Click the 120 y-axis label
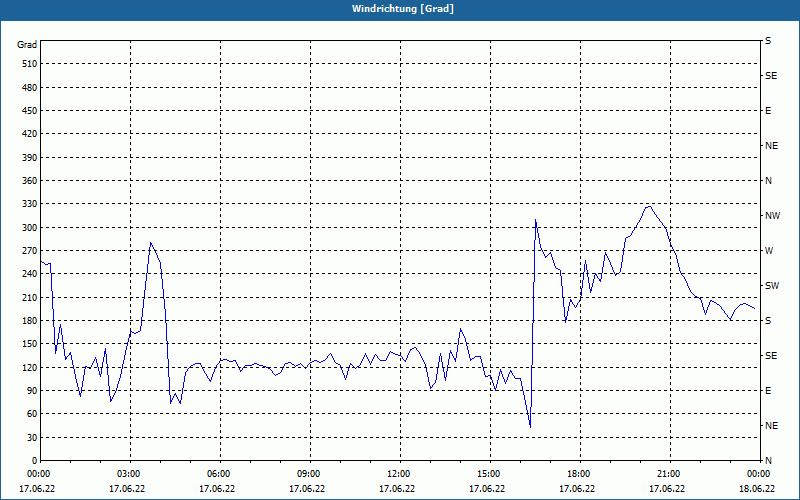Viewport: 800px width, 500px height. [x=30, y=367]
